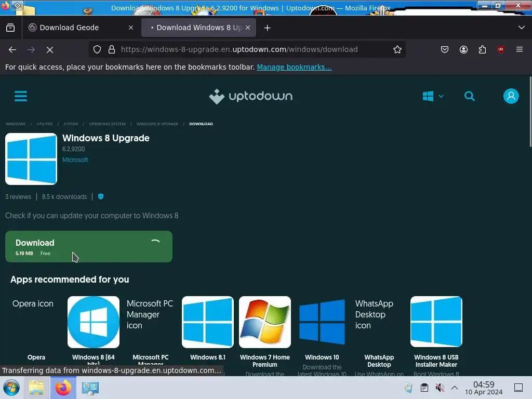The image size is (532, 399).
Task: Click the taskbar clock and date
Action: [484, 388]
